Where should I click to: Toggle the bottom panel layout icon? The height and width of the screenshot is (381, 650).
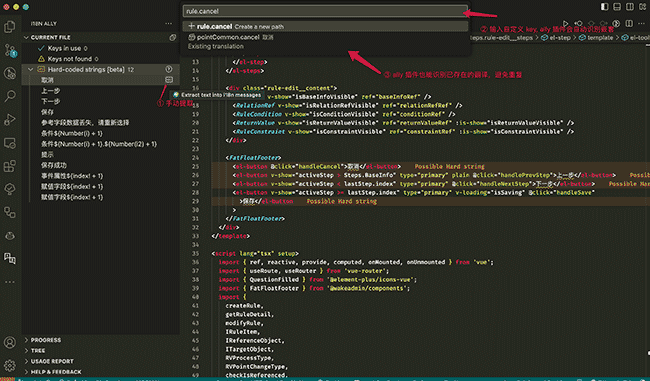click(617, 7)
